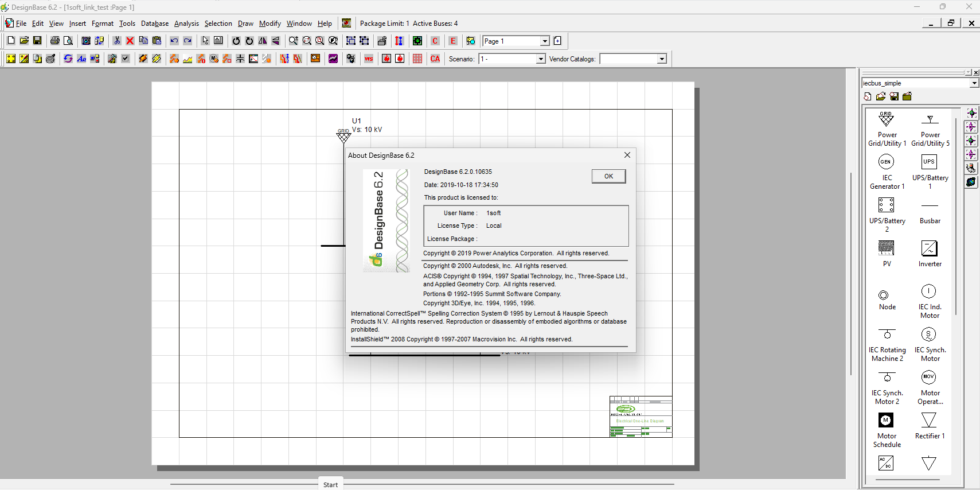The image size is (980, 490).
Task: Add a new page with the plus page icon
Action: 557,41
